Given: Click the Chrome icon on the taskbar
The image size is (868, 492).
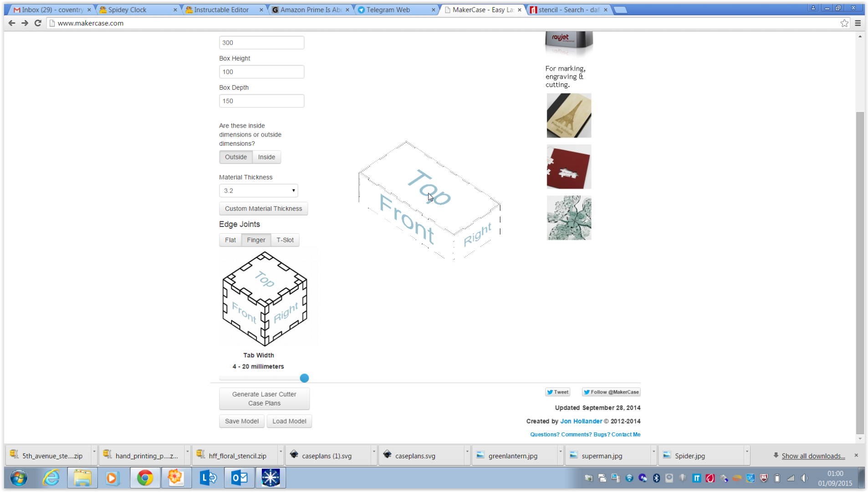Looking at the screenshot, I should [x=145, y=477].
